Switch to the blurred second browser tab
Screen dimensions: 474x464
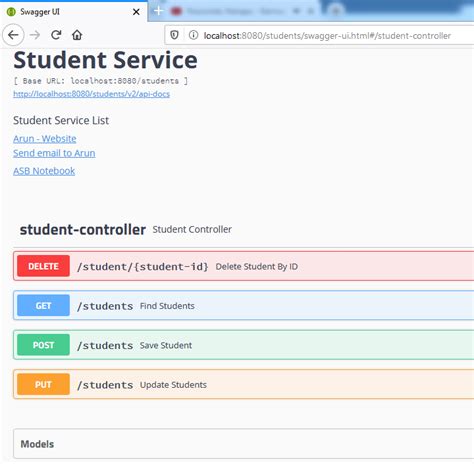[242, 11]
